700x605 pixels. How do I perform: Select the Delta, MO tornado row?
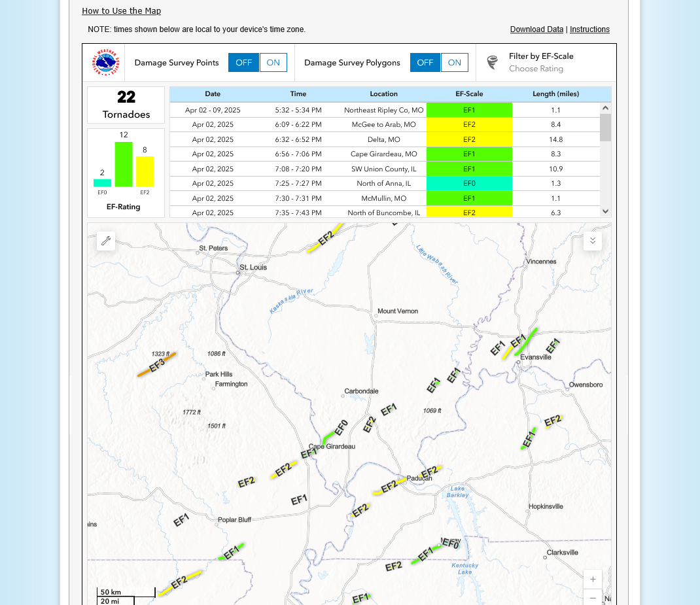click(x=385, y=139)
